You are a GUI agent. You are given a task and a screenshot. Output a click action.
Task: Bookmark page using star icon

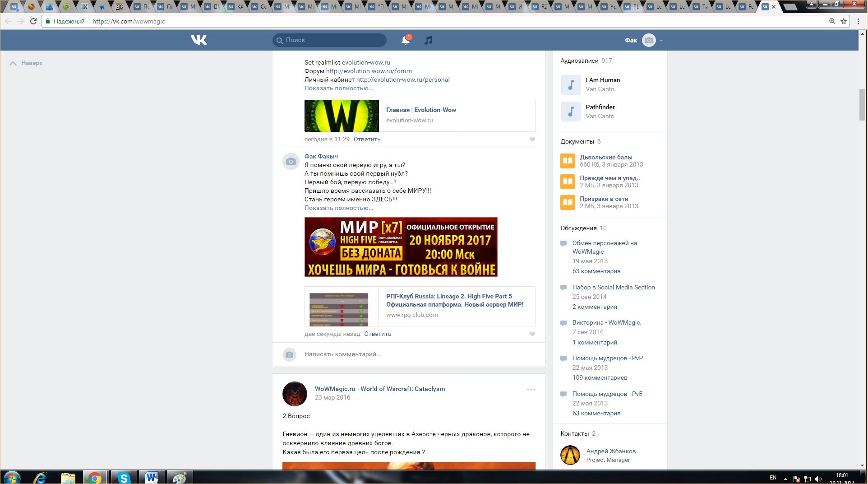pyautogui.click(x=843, y=21)
